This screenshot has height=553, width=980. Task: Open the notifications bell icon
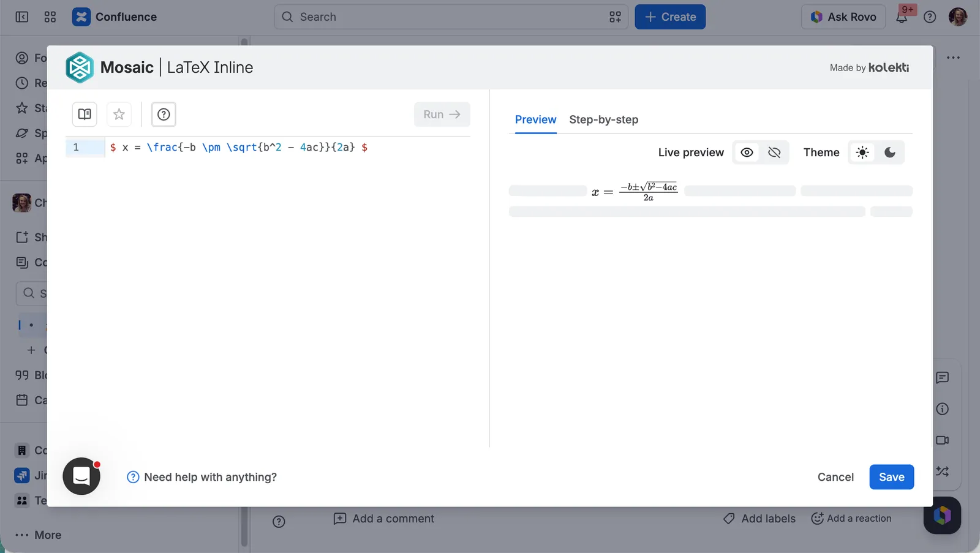tap(902, 17)
